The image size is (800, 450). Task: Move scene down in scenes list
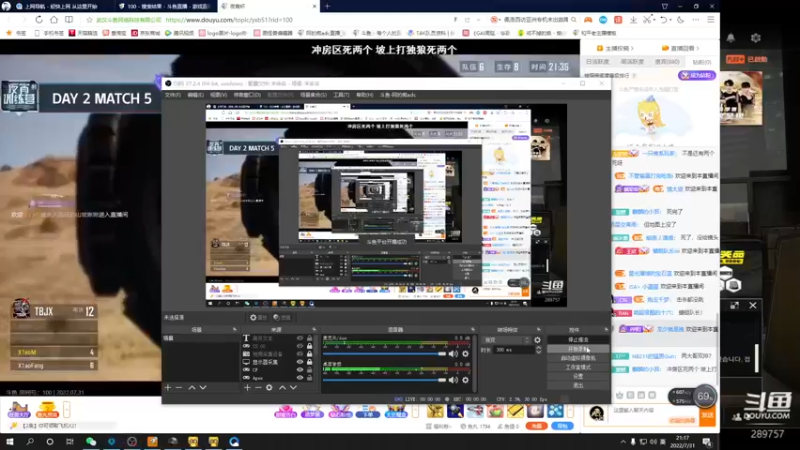(203, 388)
